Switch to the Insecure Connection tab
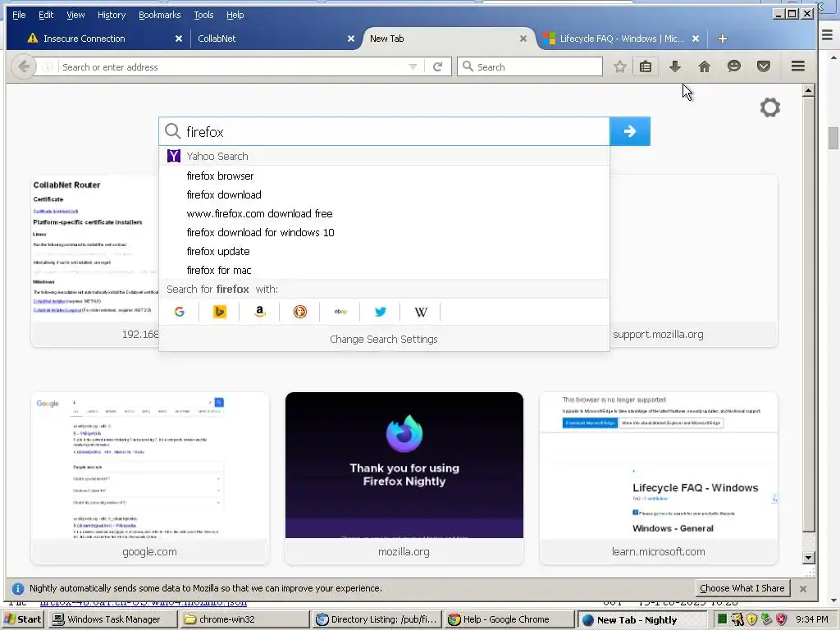Viewport: 840px width, 630px height. (98, 39)
